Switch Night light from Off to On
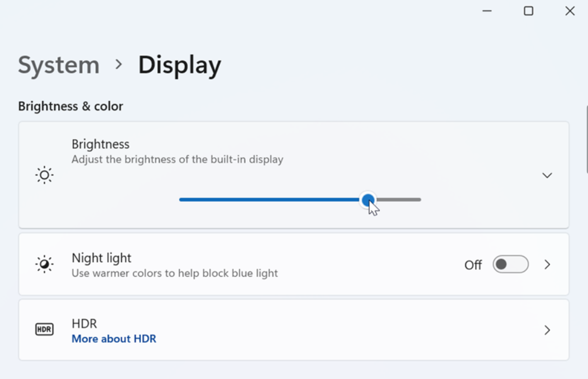 click(x=511, y=265)
